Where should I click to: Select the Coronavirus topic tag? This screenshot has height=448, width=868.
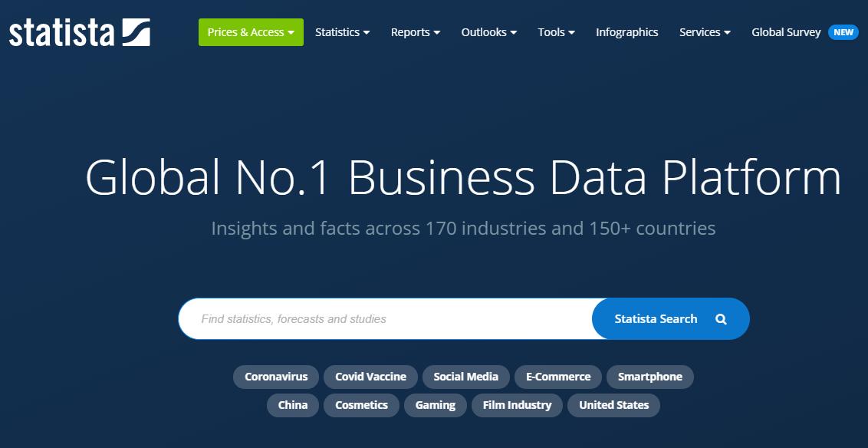click(x=276, y=377)
